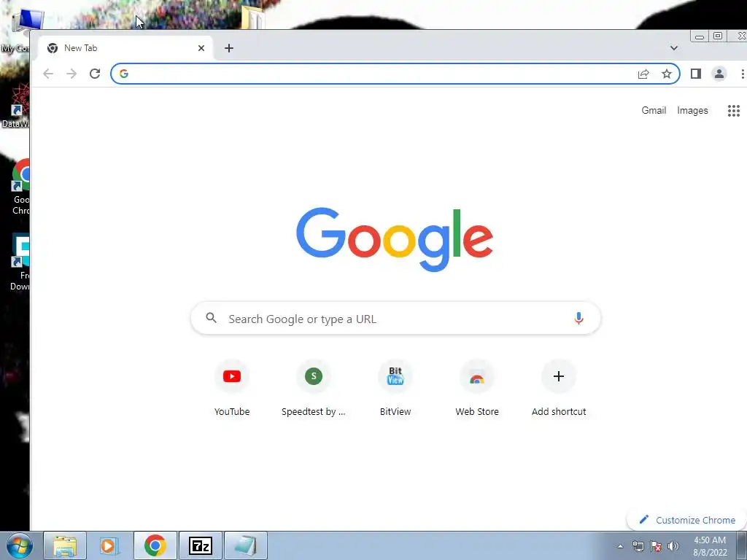Open Action Center flag icon

[656, 546]
